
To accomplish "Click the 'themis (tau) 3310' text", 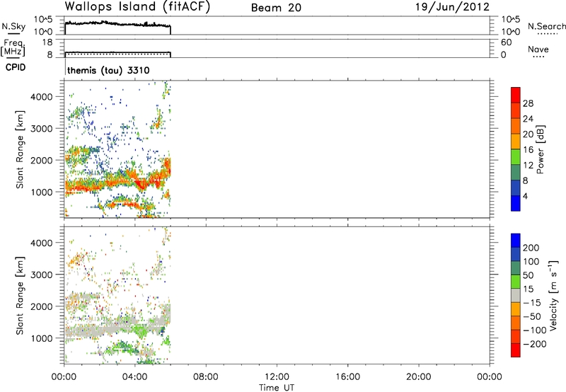I will click(x=108, y=70).
